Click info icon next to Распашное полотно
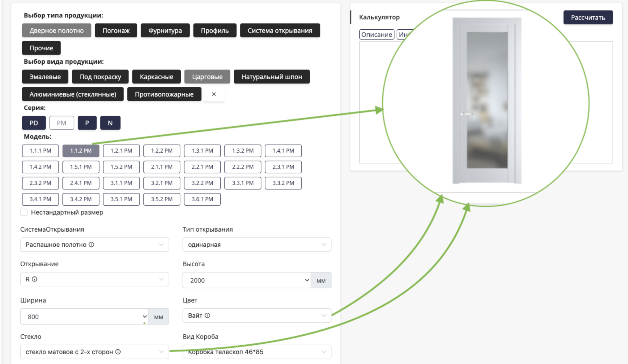Screen dimensions: 628x364 (x=91, y=245)
